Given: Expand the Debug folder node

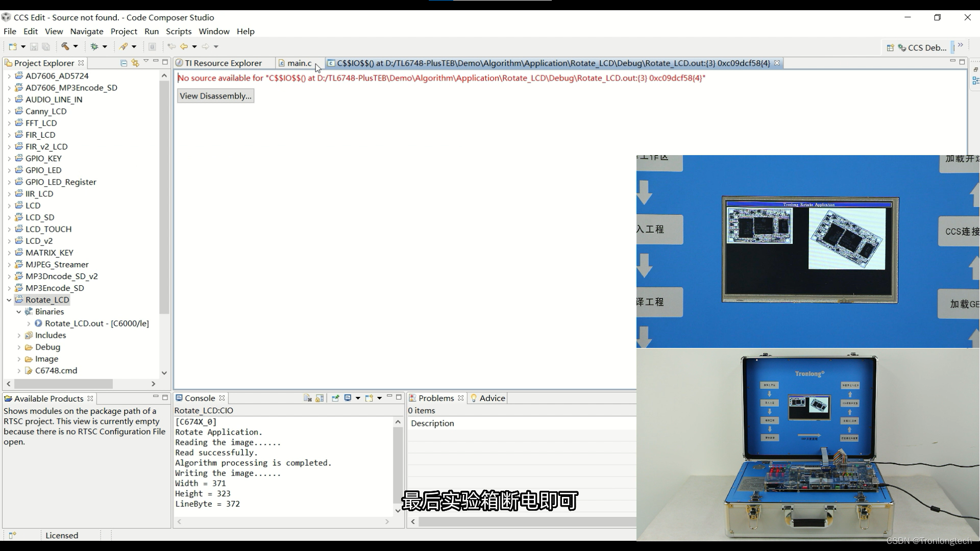Looking at the screenshot, I should pyautogui.click(x=19, y=347).
